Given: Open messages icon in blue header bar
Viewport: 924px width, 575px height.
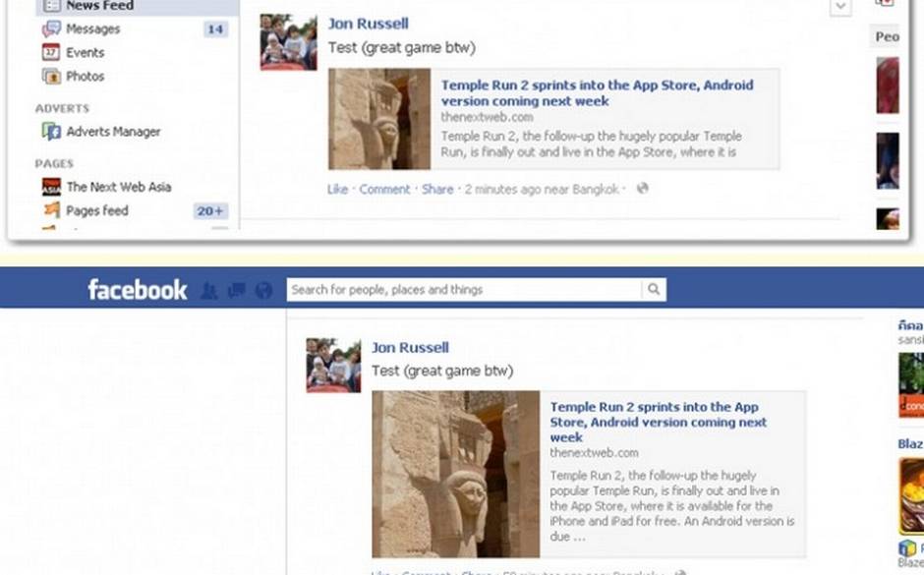Looking at the screenshot, I should coord(236,290).
